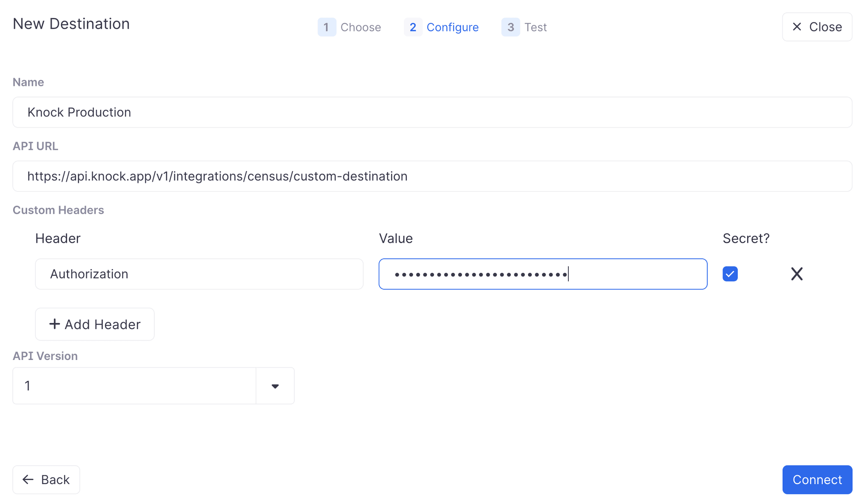The image size is (868, 504).
Task: Click the step 1 number badge
Action: coord(327,27)
